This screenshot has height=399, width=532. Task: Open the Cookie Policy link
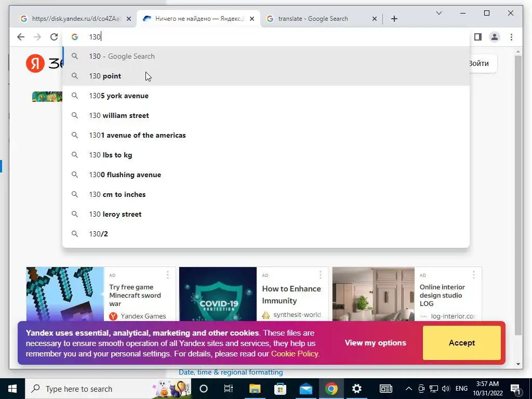coord(295,353)
